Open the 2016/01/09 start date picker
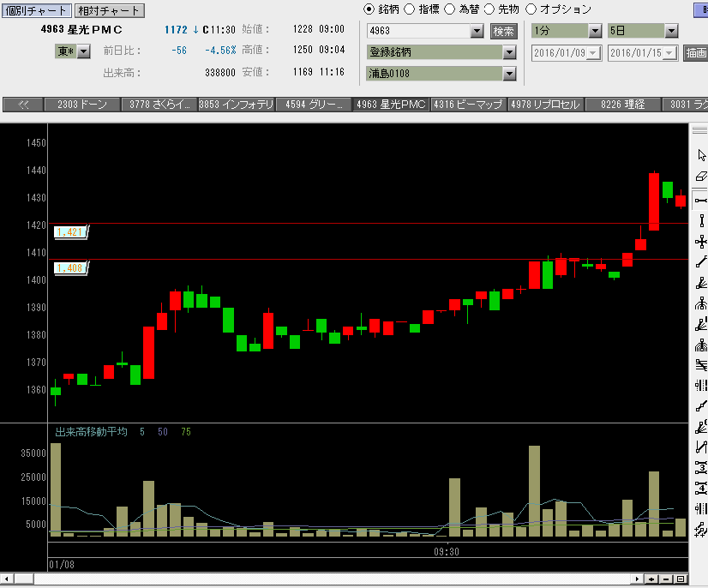Screen dimensions: 708x588 tap(593, 53)
